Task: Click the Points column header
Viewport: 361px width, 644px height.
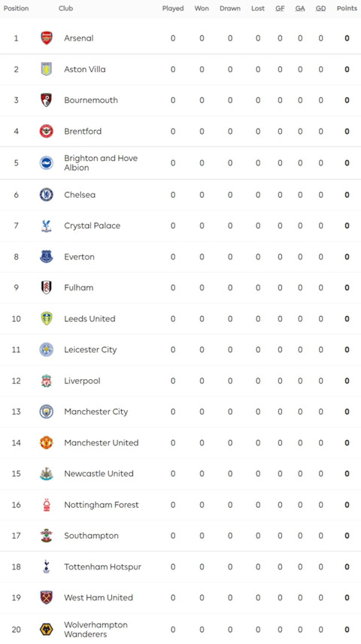Action: [x=347, y=8]
